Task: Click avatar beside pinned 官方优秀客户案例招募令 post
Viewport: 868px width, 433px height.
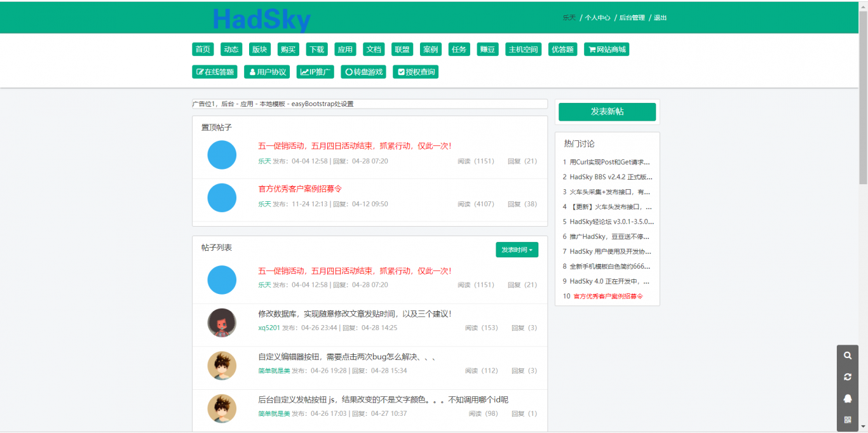Action: click(x=222, y=197)
